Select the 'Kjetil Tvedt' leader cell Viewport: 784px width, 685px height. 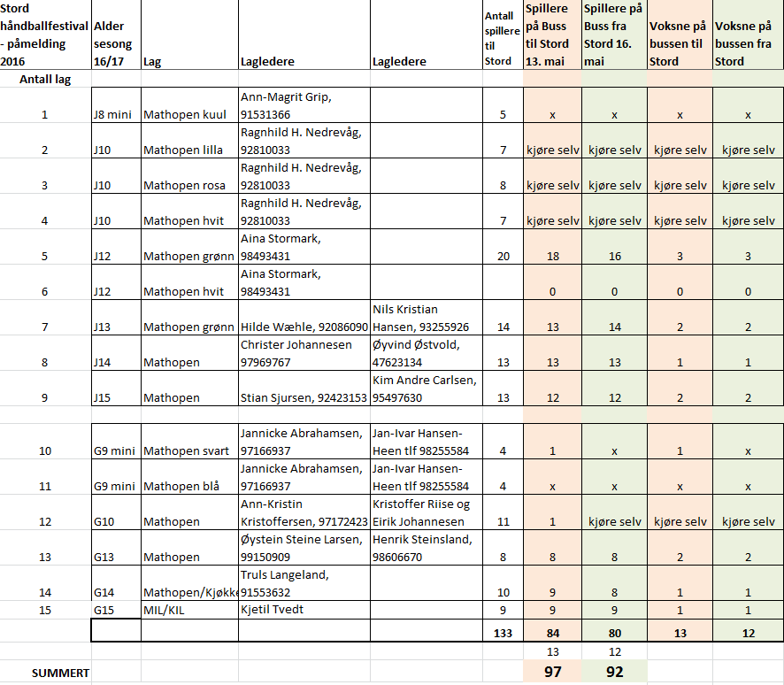pyautogui.click(x=304, y=610)
